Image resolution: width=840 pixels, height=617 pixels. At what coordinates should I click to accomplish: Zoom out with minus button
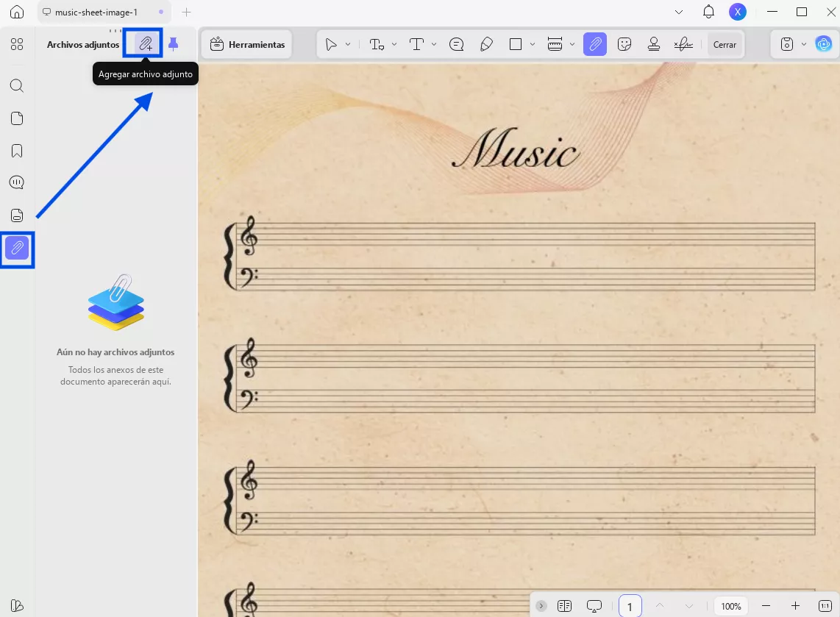pos(766,606)
